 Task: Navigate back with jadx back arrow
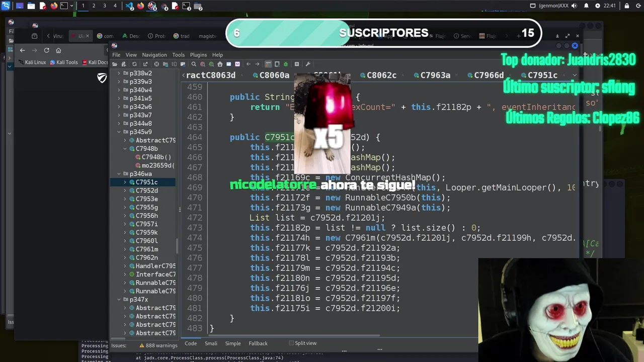[249, 64]
